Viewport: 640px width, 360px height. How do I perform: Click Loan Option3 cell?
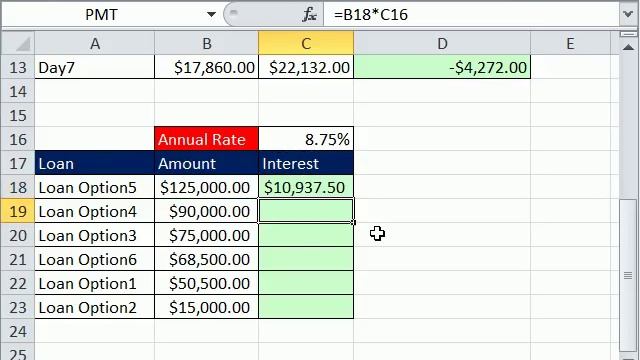coord(95,236)
